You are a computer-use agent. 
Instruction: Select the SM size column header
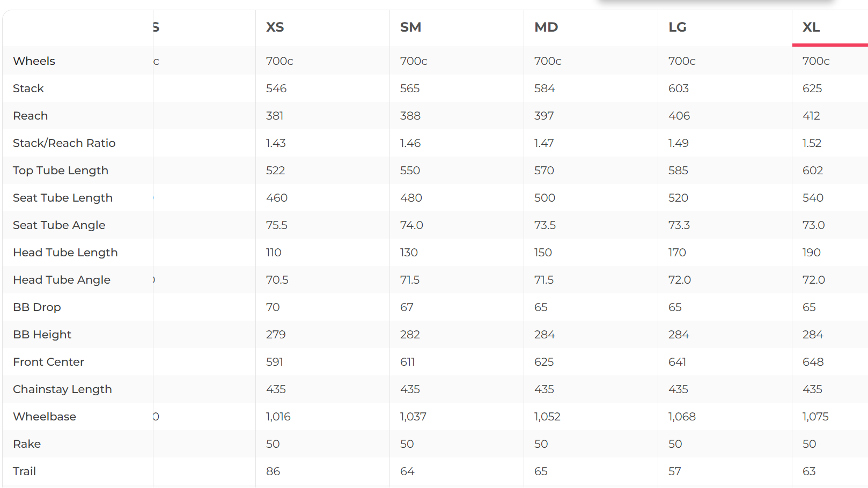coord(410,27)
